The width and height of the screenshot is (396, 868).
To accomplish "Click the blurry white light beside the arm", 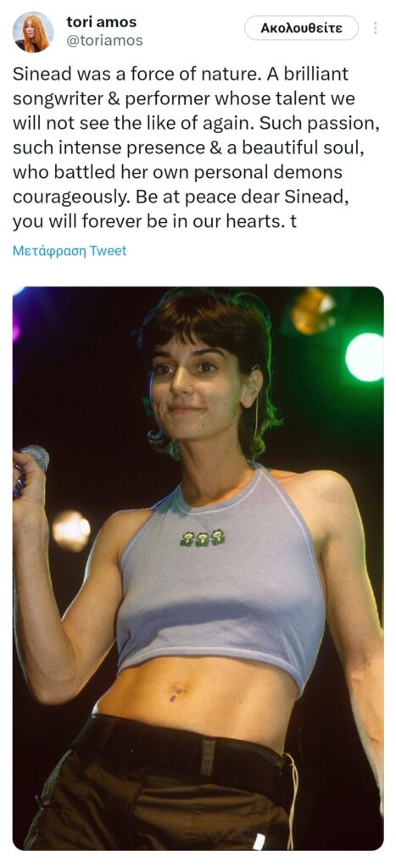I will pyautogui.click(x=71, y=531).
